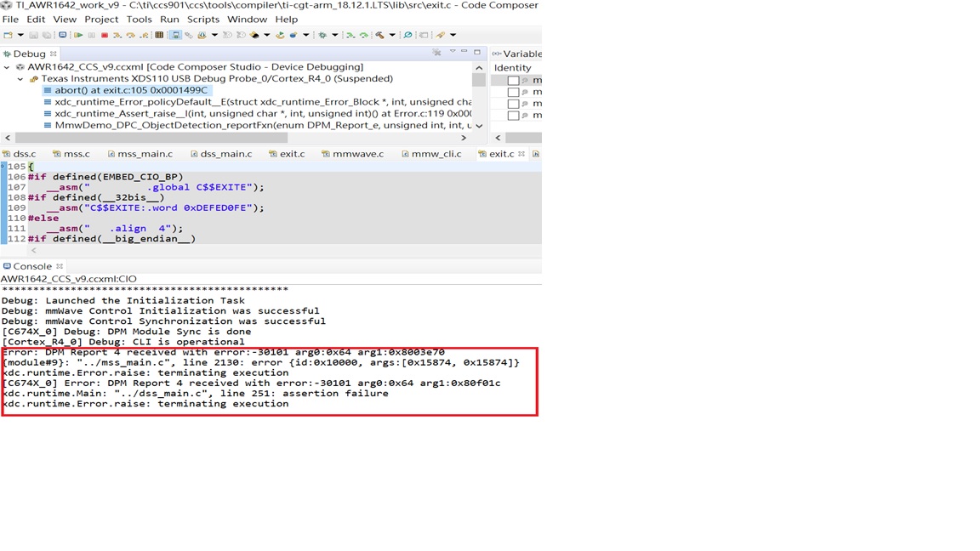
Task: Collapse the AWR1642_CCS_v9.ccxml debug node
Action: [x=7, y=66]
